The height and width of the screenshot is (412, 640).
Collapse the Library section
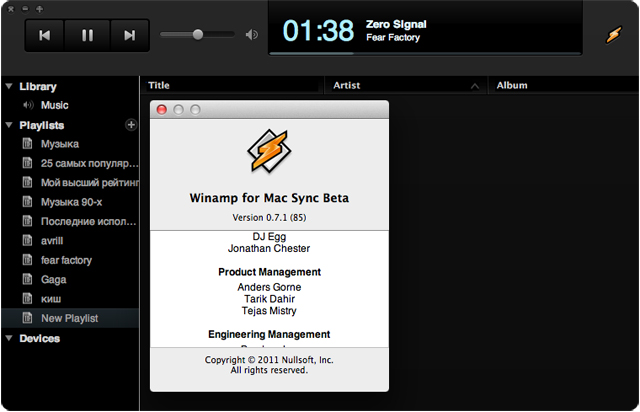(9, 87)
